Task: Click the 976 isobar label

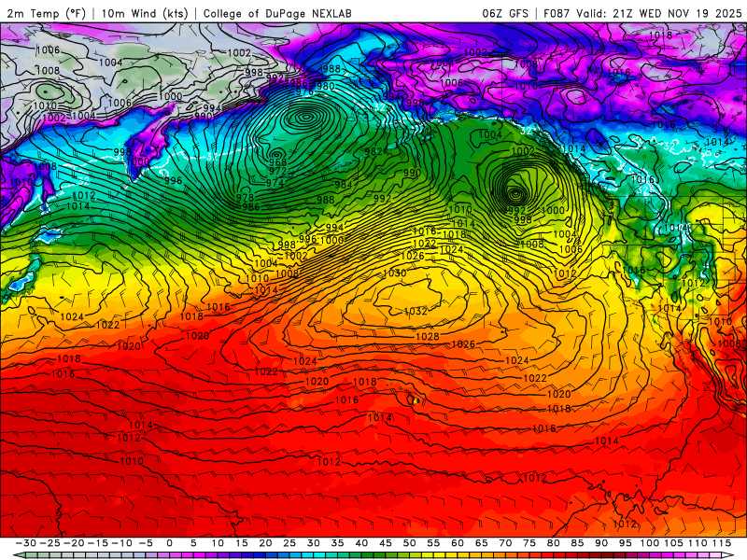Action: click(x=304, y=91)
